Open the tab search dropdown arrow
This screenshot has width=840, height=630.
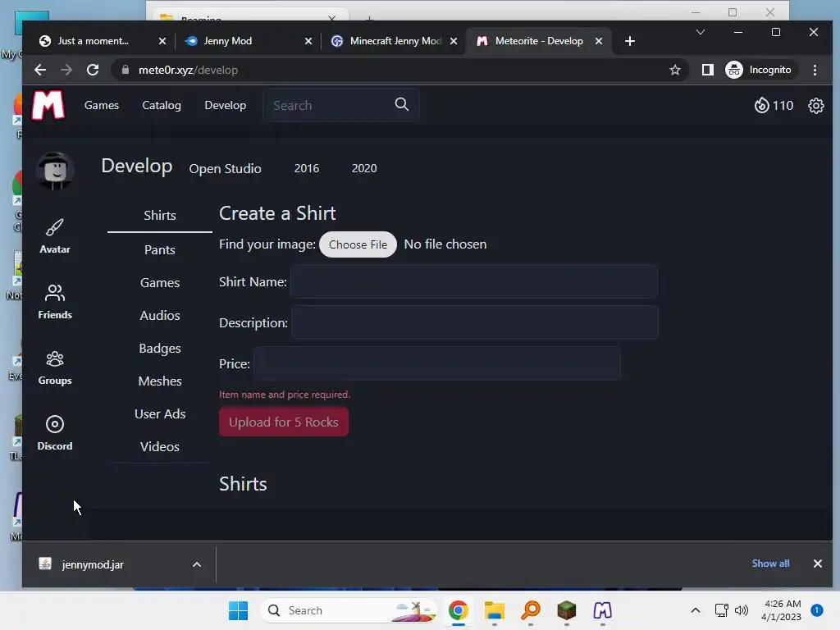coord(701,32)
